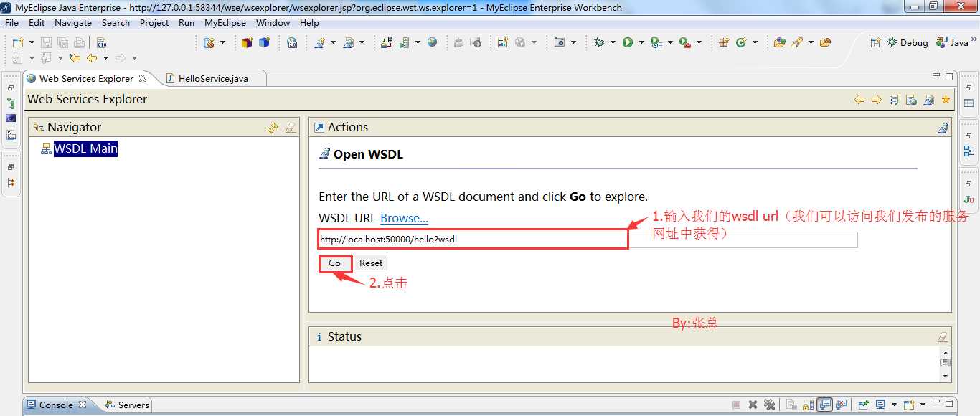Image resolution: width=980 pixels, height=416 pixels.
Task: Expand the new class dropdown arrow
Action: (x=755, y=43)
